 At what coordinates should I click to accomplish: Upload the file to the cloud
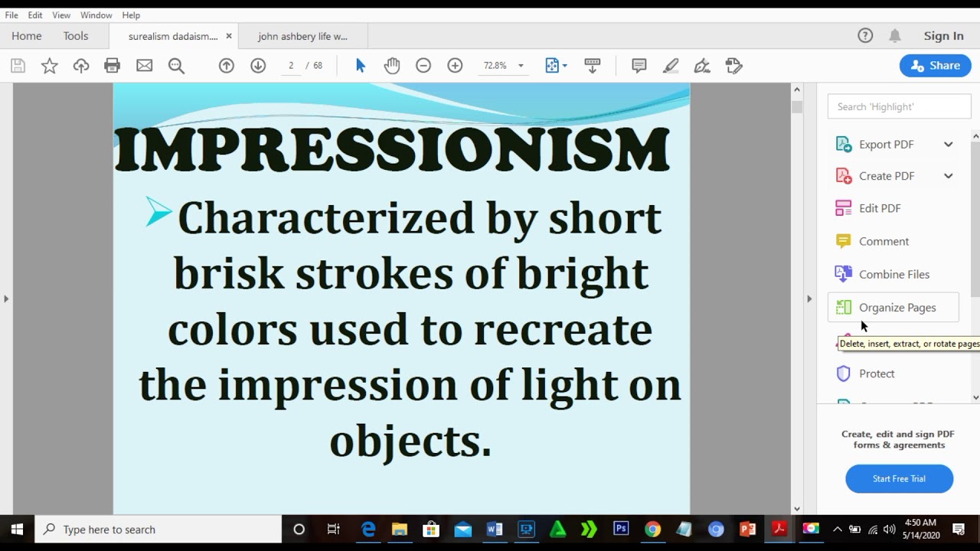point(81,66)
